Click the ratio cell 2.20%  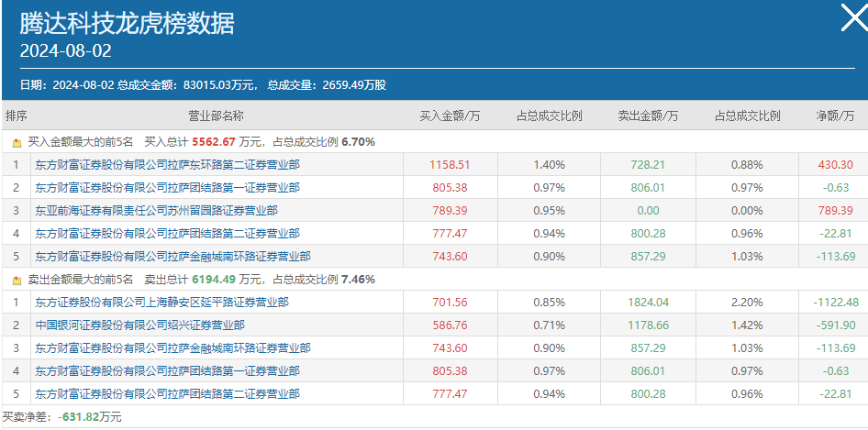747,303
